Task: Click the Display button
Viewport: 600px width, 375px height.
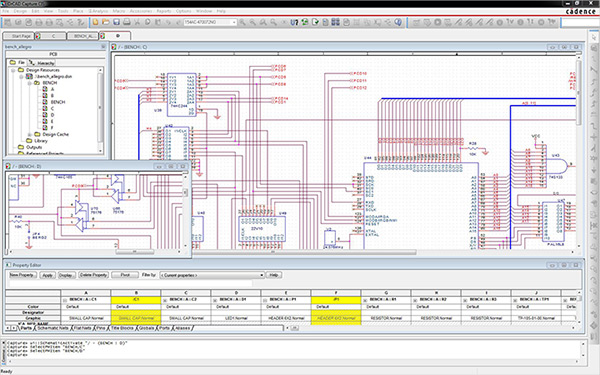Action: 66,275
